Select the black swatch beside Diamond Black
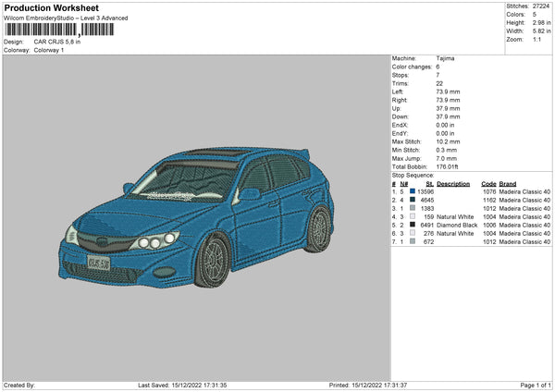The height and width of the screenshot is (392, 555). point(413,225)
